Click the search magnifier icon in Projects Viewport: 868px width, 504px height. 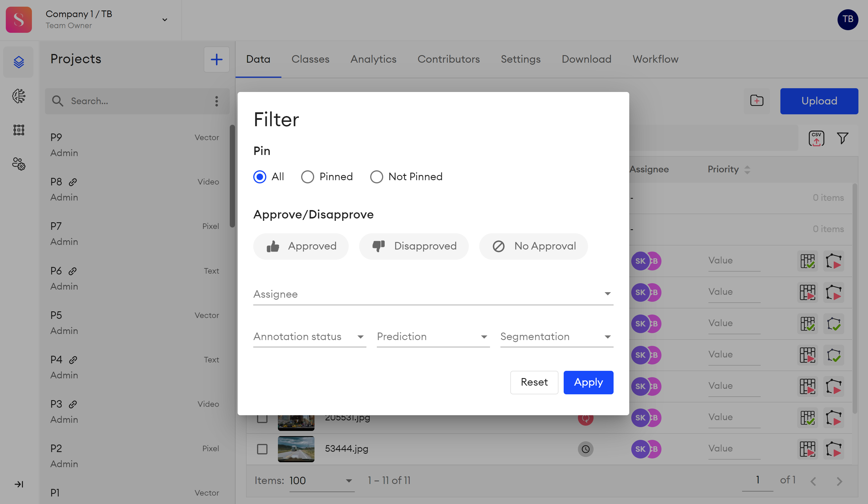(x=57, y=101)
